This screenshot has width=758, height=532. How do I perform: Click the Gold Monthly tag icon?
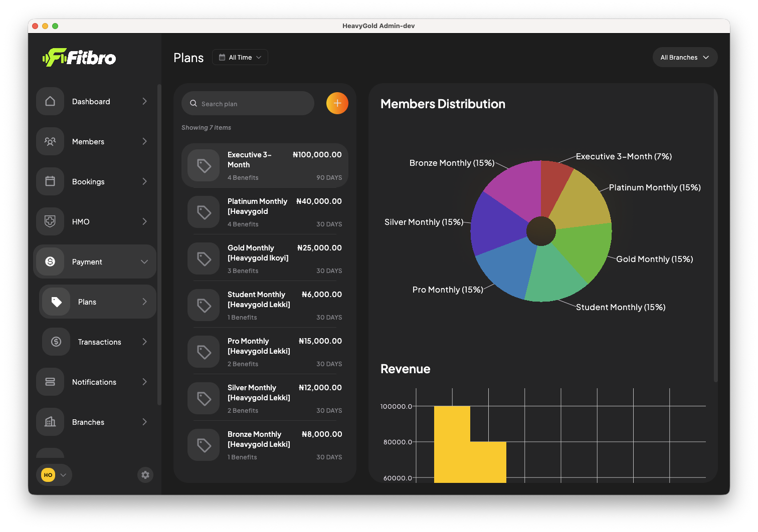point(204,258)
